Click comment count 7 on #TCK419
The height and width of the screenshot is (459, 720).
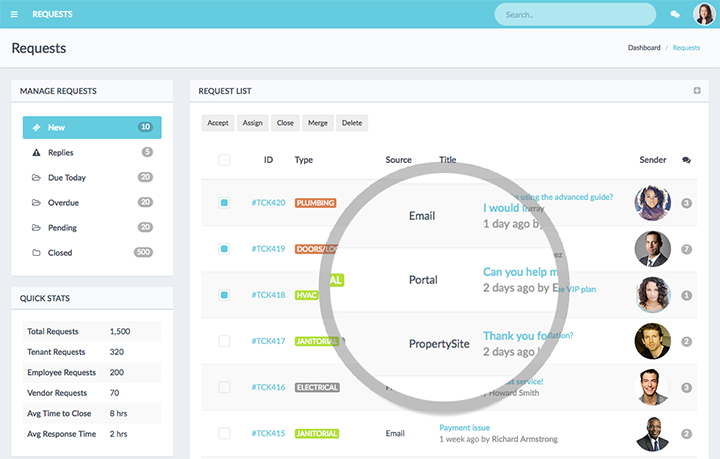(x=686, y=249)
